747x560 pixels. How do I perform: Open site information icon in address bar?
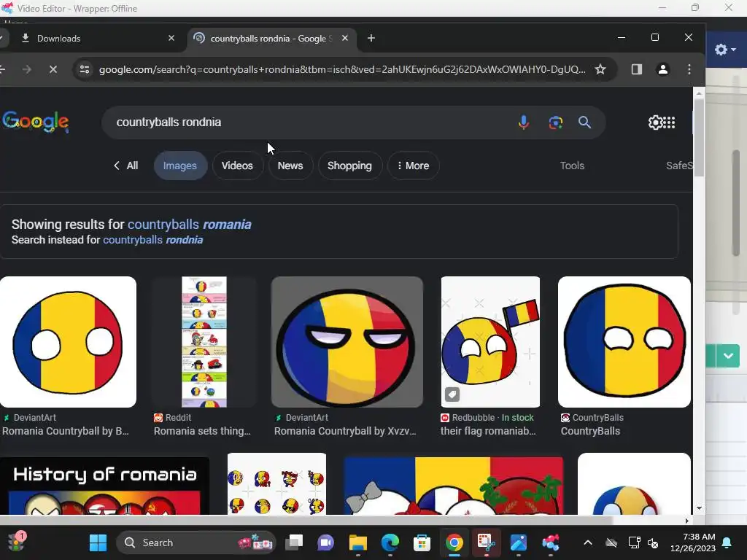[85, 69]
